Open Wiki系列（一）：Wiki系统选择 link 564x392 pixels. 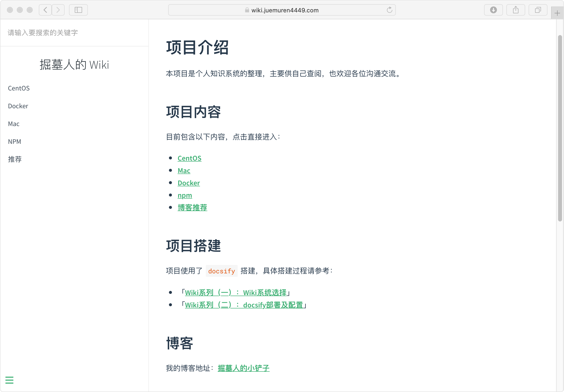[x=236, y=293]
